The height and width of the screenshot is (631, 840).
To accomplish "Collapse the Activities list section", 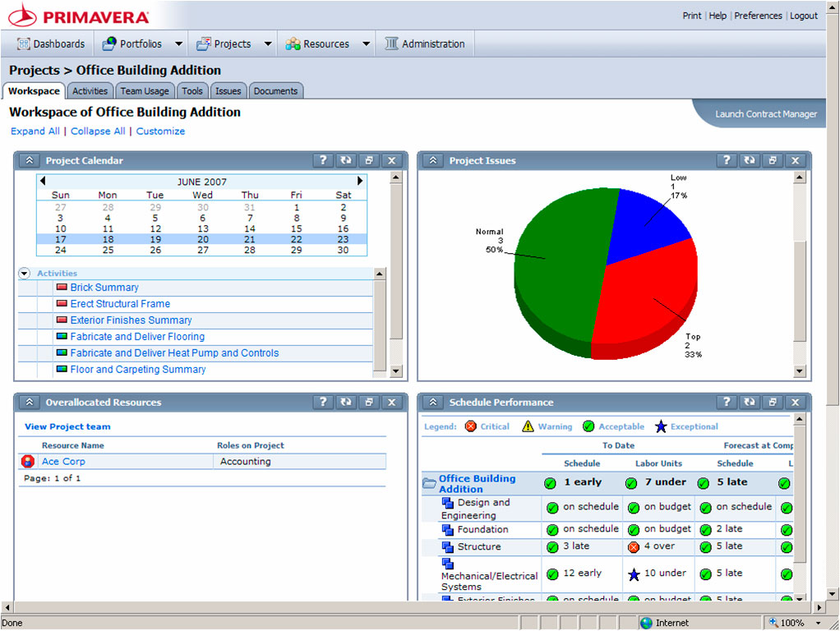I will point(24,273).
